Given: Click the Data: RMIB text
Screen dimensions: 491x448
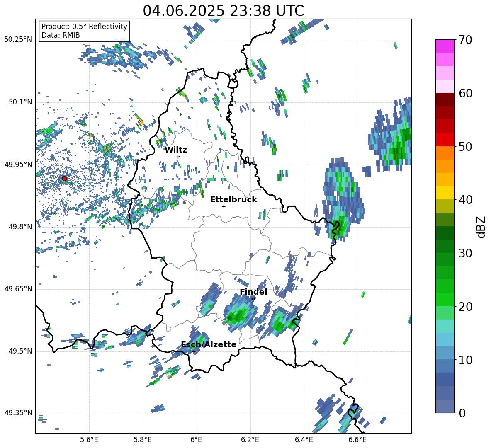Looking at the screenshot, I should (61, 35).
